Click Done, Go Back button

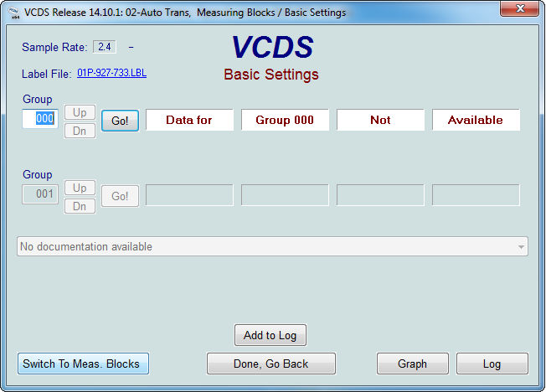tap(271, 364)
